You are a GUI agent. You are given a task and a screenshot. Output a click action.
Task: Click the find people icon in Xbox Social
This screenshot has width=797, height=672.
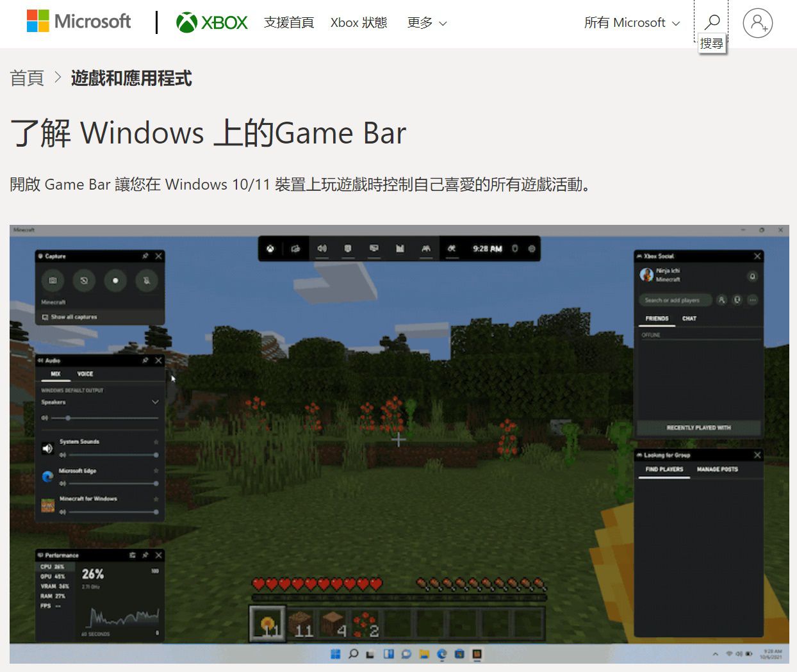pyautogui.click(x=721, y=300)
